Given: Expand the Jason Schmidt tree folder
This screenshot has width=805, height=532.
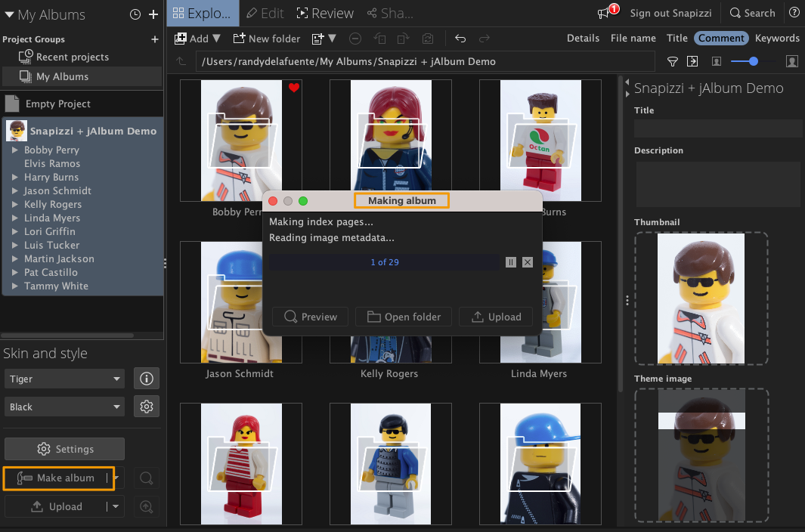Looking at the screenshot, I should (x=15, y=190).
